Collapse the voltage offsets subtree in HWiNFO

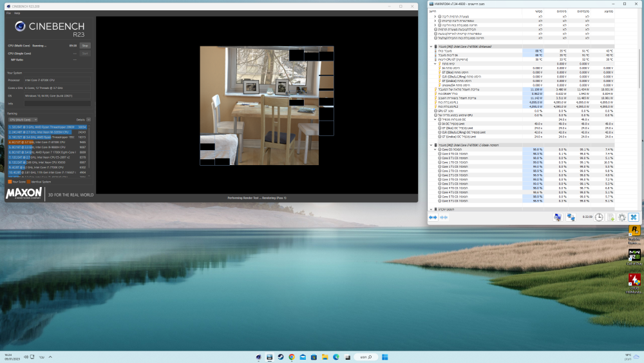(435, 64)
